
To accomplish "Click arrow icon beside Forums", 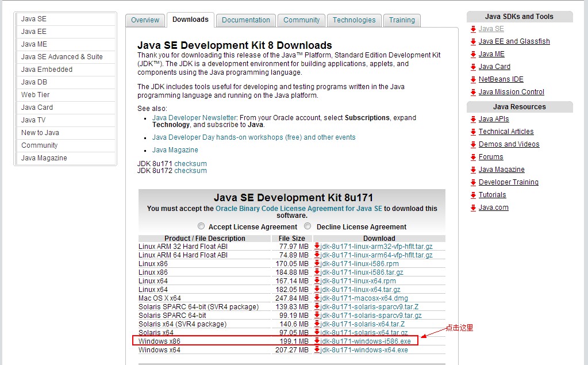I will tap(473, 157).
